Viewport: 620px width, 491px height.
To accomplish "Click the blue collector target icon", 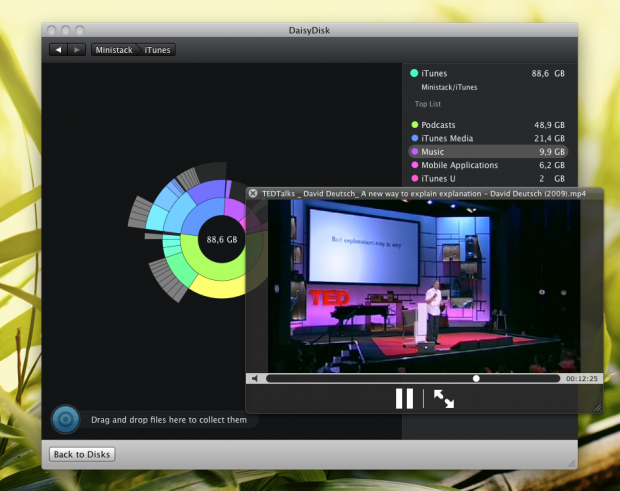I will (x=66, y=419).
